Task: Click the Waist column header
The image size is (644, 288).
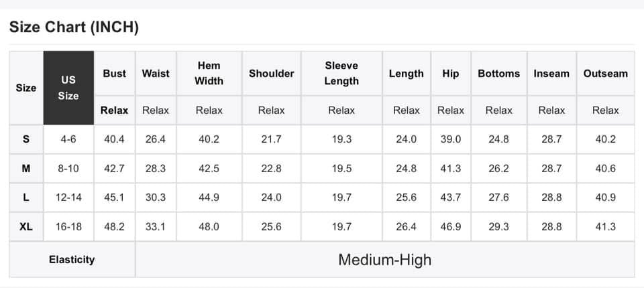Action: tap(156, 74)
